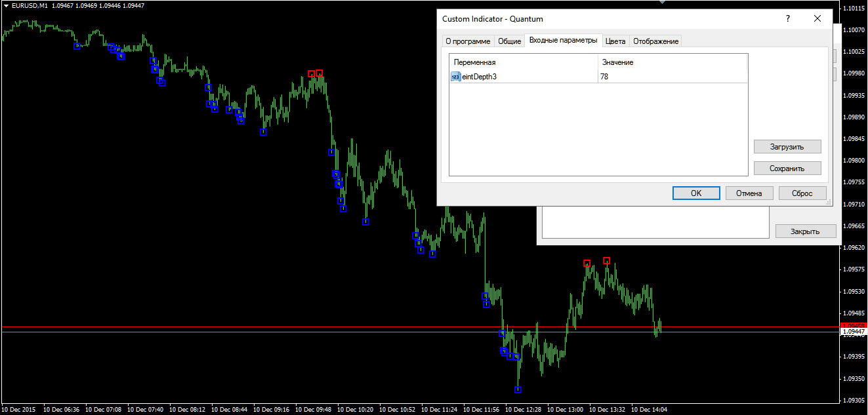Screen dimensions: 868x415
Task: Switch to the Общие tab
Action: tap(510, 41)
